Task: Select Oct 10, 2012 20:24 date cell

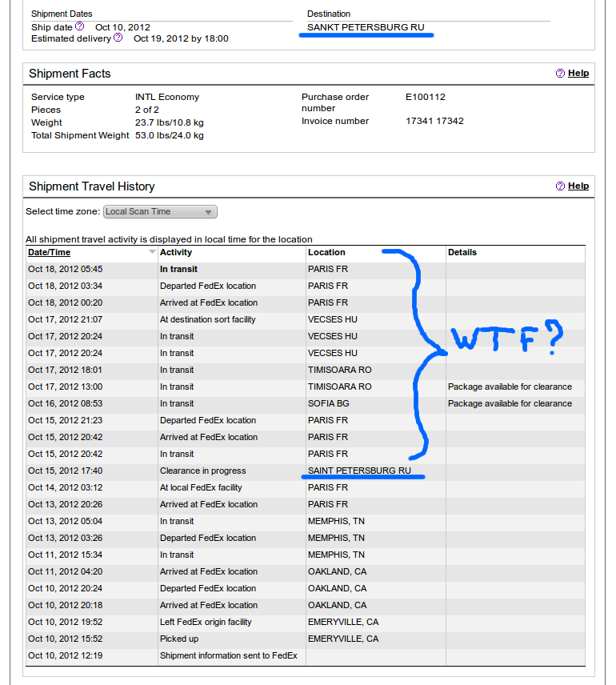Action: 65,588
